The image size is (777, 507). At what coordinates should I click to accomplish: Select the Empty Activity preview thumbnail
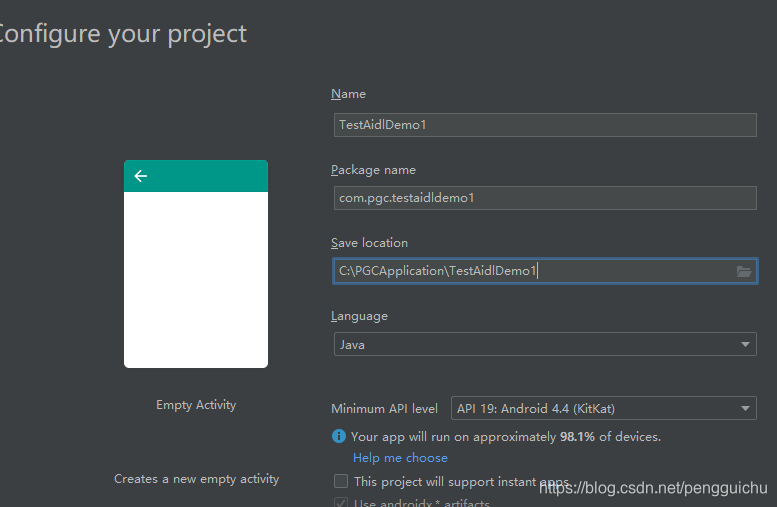tap(196, 264)
